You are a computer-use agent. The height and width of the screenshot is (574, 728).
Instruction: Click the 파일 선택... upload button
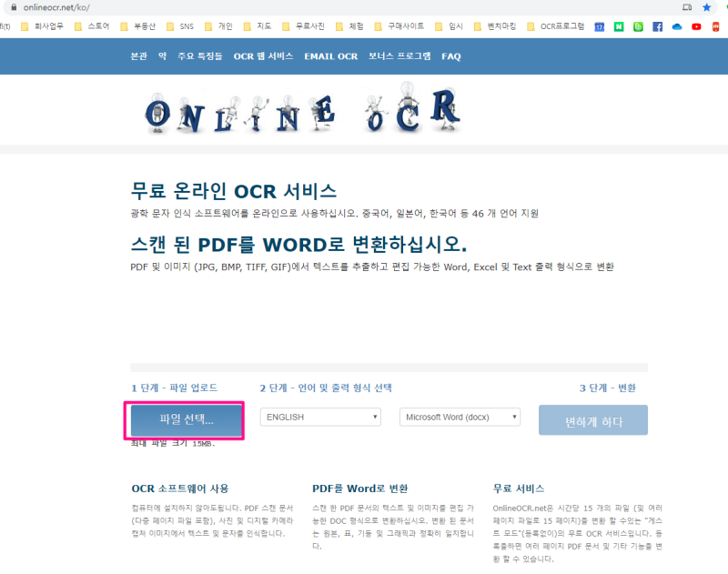point(187,420)
